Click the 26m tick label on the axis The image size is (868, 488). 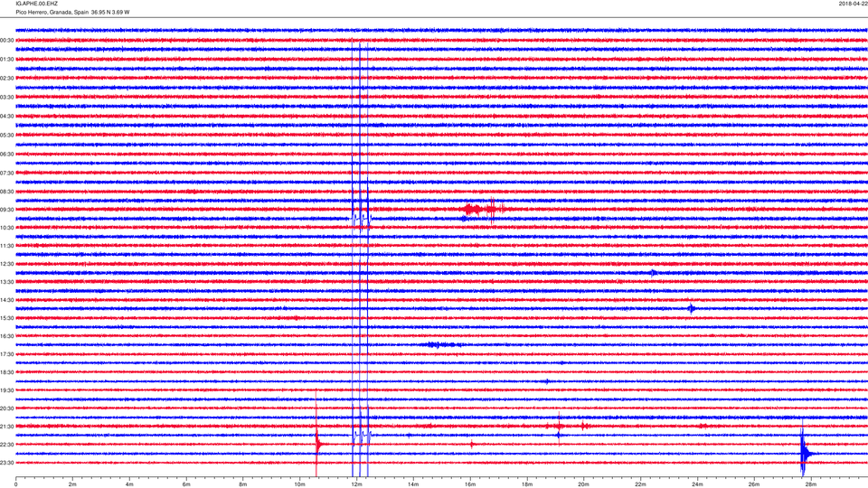(753, 484)
